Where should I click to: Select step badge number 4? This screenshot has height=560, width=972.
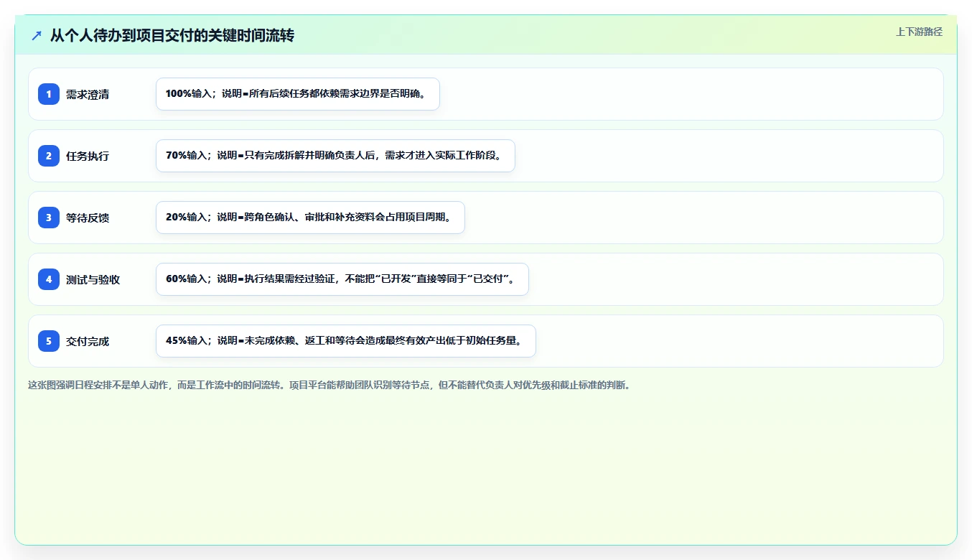(x=49, y=279)
